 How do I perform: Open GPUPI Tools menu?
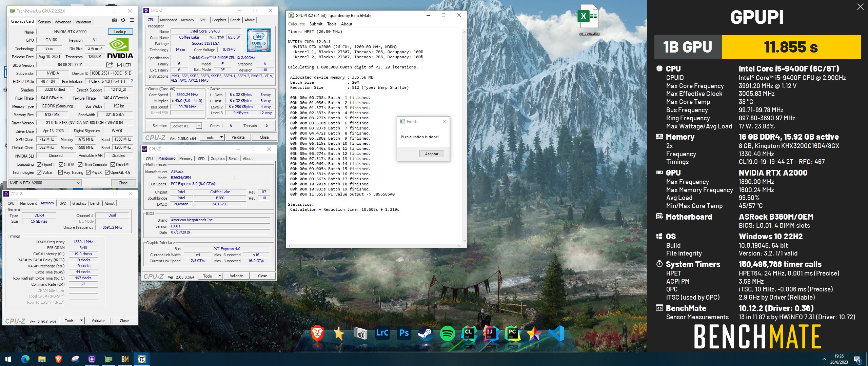pos(332,24)
